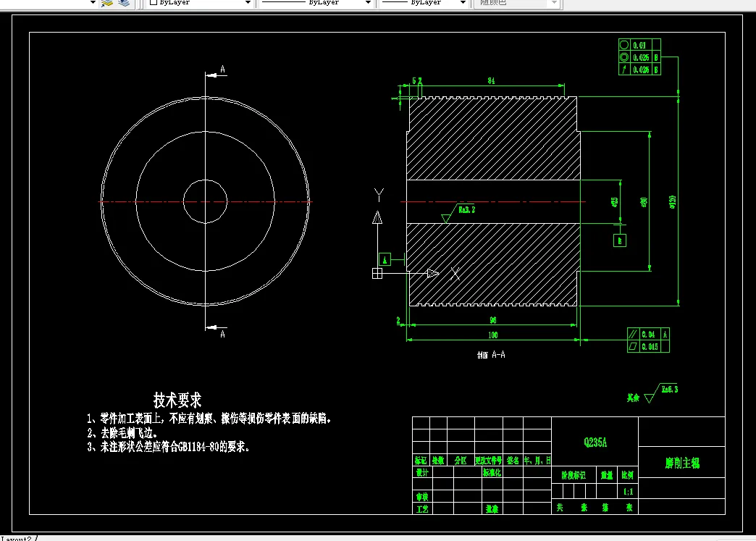Image resolution: width=756 pixels, height=541 pixels.
Task: Select requirement line 3 mentioning GB1184-80
Action: (168, 447)
